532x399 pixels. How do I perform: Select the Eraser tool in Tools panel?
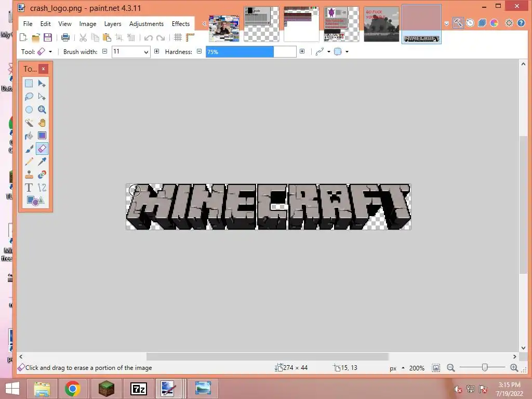42,149
